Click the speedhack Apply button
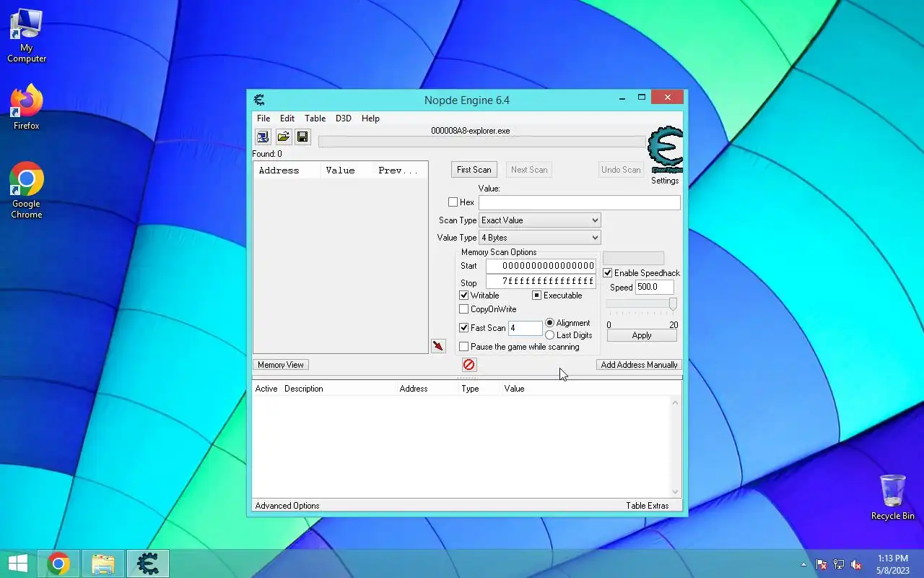This screenshot has width=924, height=578. [642, 335]
